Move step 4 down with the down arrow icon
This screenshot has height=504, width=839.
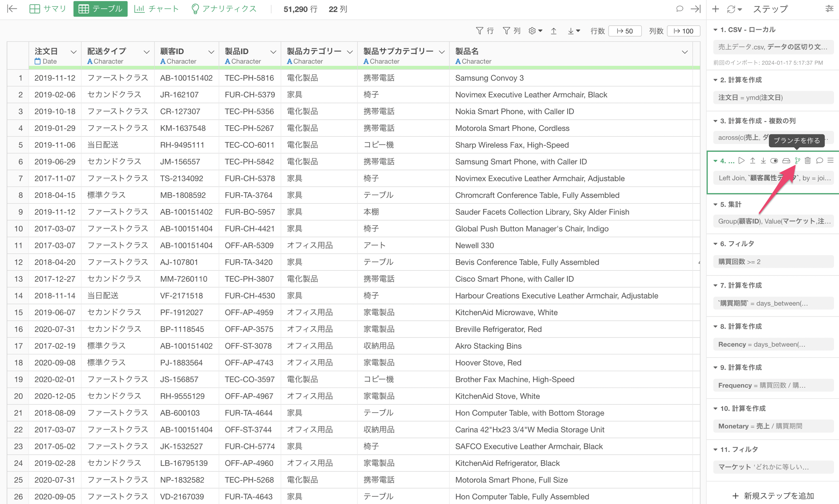point(763,160)
